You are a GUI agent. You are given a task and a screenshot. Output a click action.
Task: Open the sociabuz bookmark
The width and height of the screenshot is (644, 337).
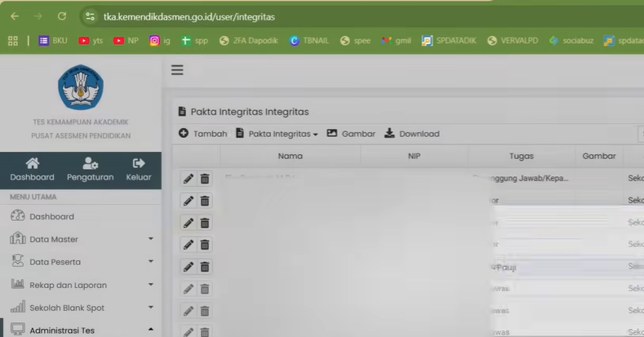[571, 41]
